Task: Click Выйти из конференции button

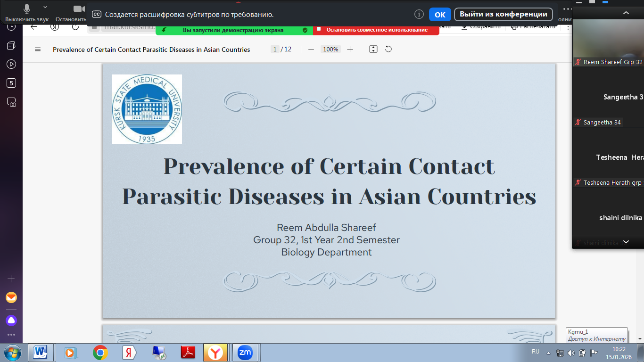Action: pyautogui.click(x=503, y=14)
